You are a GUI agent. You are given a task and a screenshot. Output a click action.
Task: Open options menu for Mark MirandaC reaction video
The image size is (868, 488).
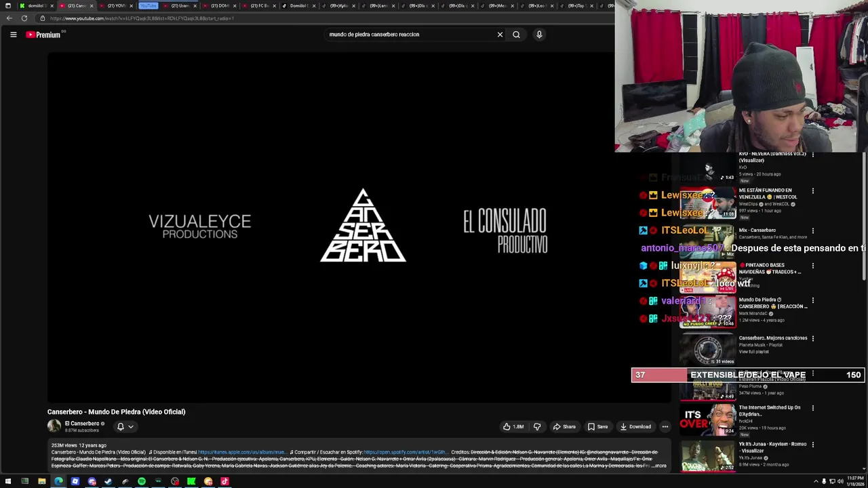tap(812, 300)
